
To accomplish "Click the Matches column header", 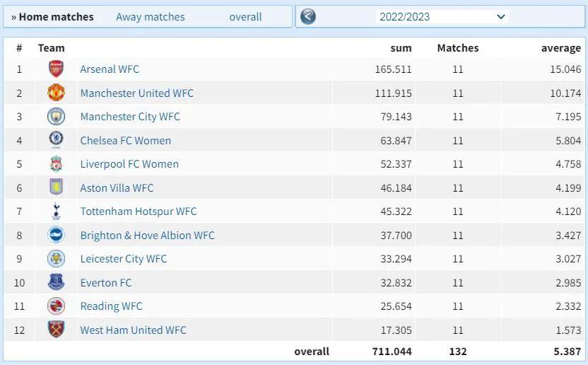I will coord(457,48).
